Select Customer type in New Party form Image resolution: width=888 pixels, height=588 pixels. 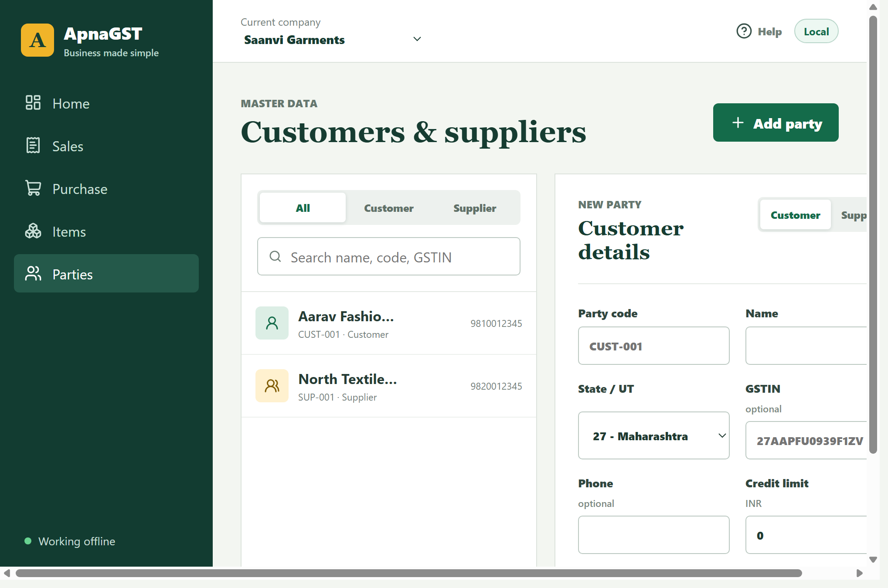tap(795, 215)
